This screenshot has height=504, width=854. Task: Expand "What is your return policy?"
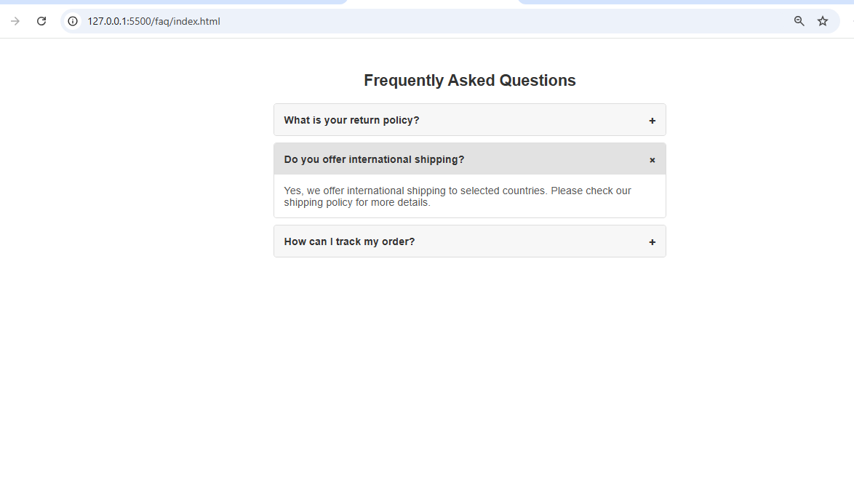click(469, 120)
